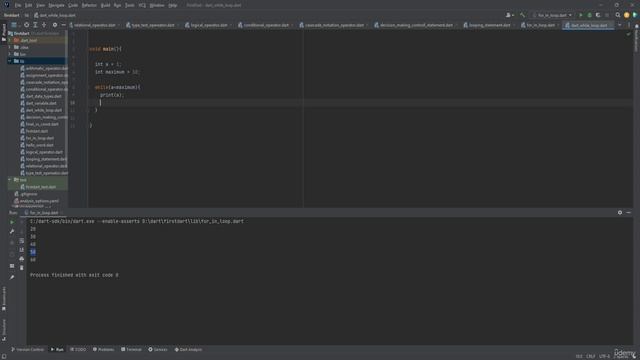Open firstdart_test.dart in project tree
This screenshot has height=360, width=640.
40,187
